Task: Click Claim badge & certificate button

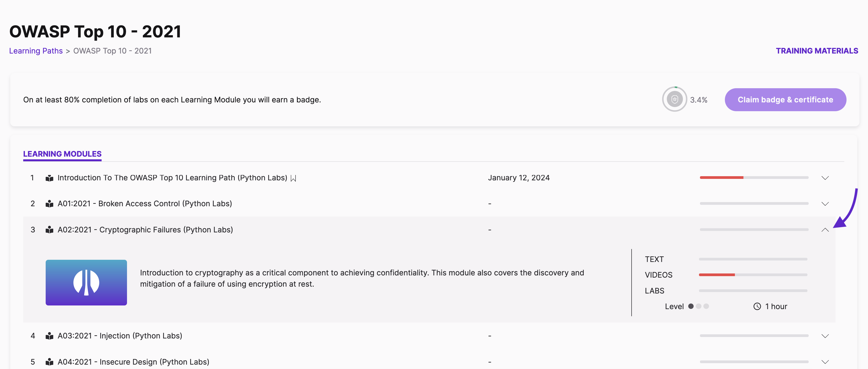Action: pyautogui.click(x=785, y=99)
